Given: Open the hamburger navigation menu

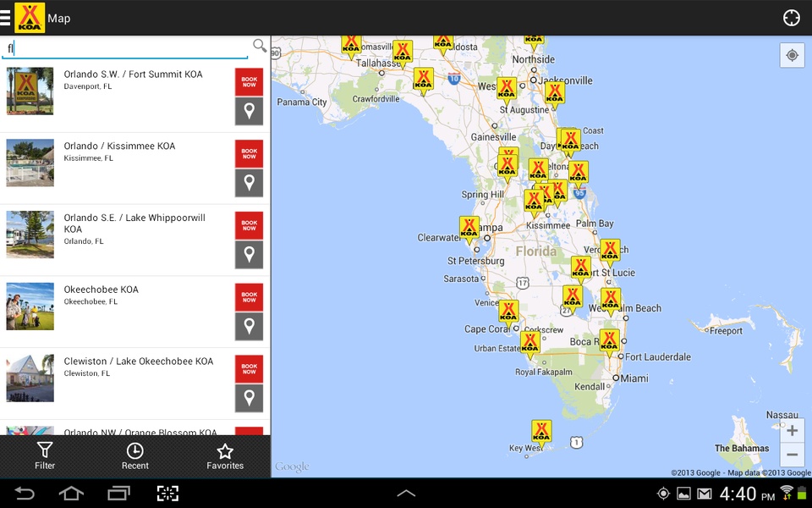Looking at the screenshot, I should coord(5,18).
